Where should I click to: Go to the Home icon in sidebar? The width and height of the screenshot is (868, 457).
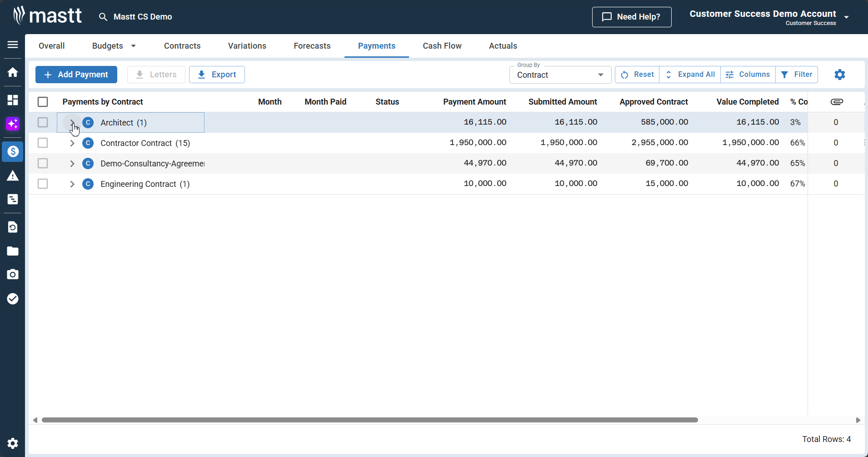click(x=13, y=72)
